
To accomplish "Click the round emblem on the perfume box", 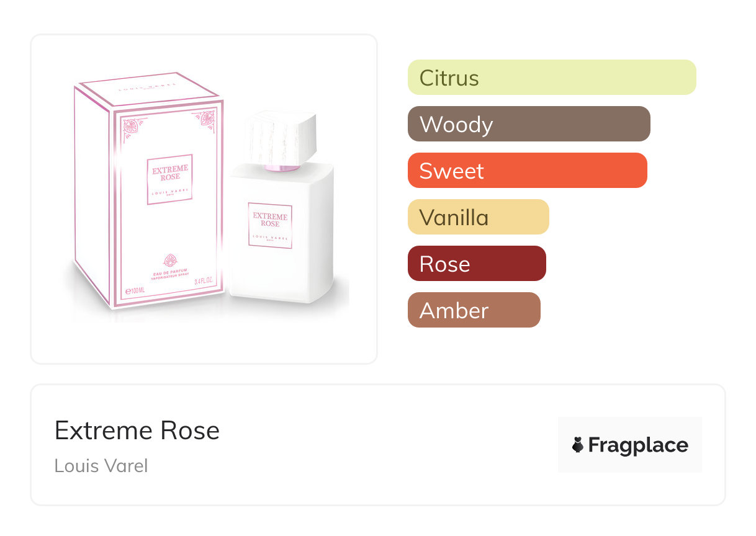I will [x=169, y=260].
